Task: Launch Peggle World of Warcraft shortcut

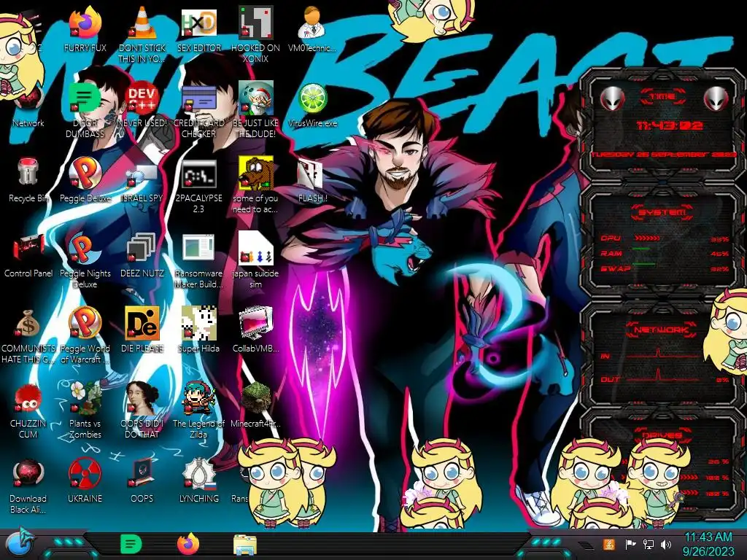Action: pos(85,323)
